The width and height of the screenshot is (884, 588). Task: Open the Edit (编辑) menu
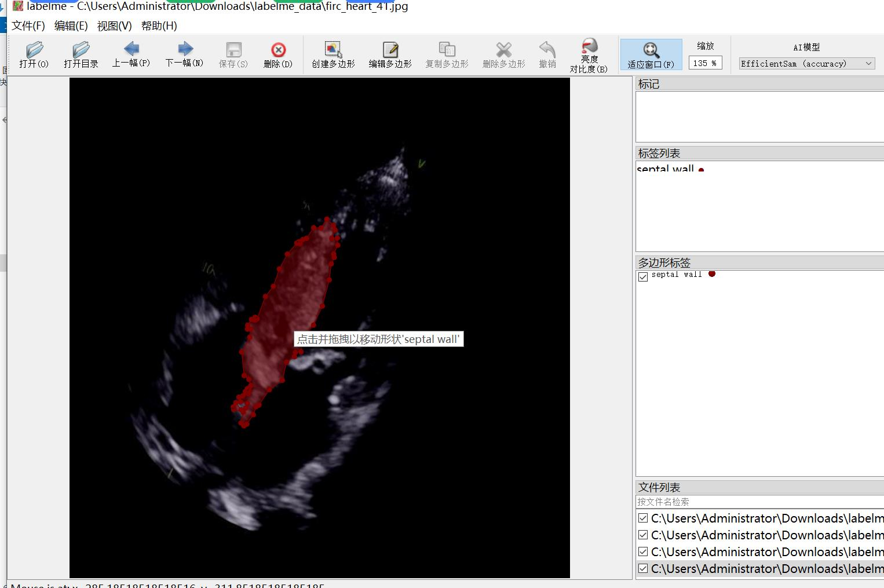[71, 26]
